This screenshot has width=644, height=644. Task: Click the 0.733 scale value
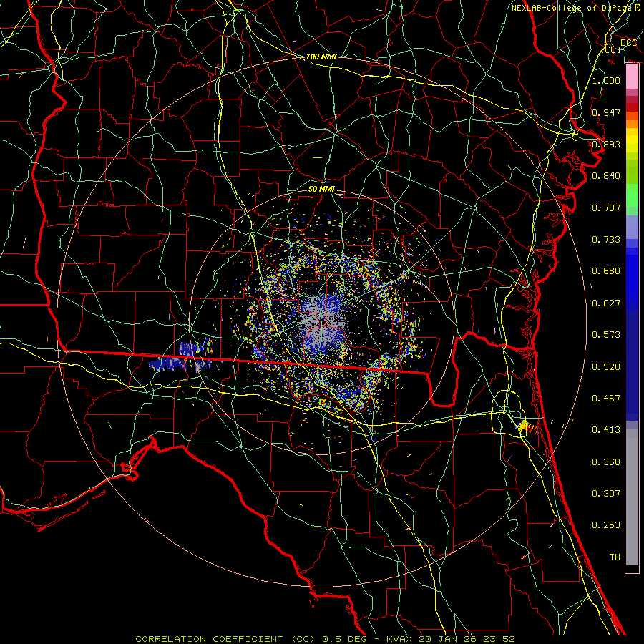point(606,240)
